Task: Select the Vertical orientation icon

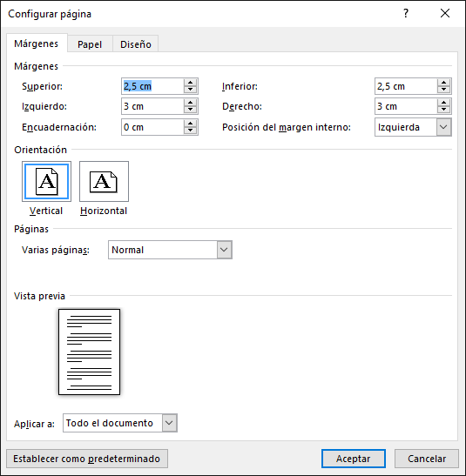Action: [46, 181]
